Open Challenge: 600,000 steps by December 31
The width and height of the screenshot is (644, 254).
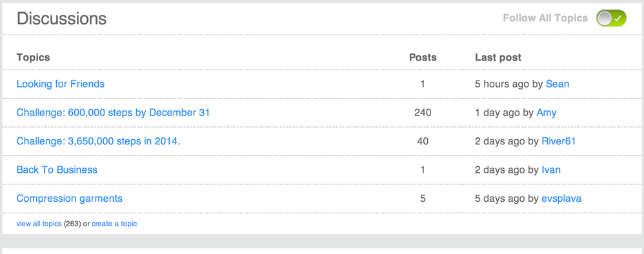click(x=113, y=113)
